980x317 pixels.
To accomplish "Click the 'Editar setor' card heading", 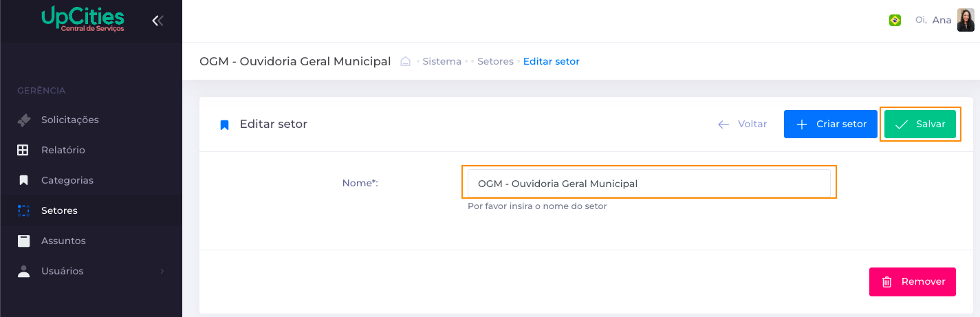I will pos(274,124).
